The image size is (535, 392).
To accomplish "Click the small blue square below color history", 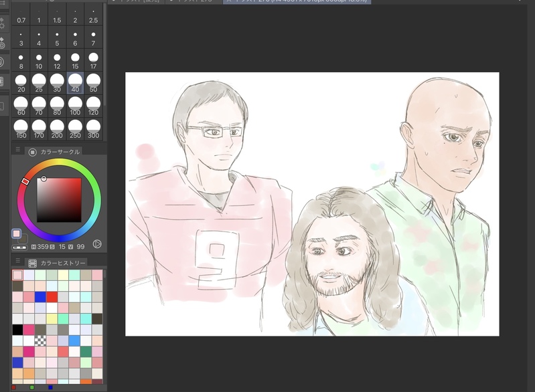I will tap(50, 387).
